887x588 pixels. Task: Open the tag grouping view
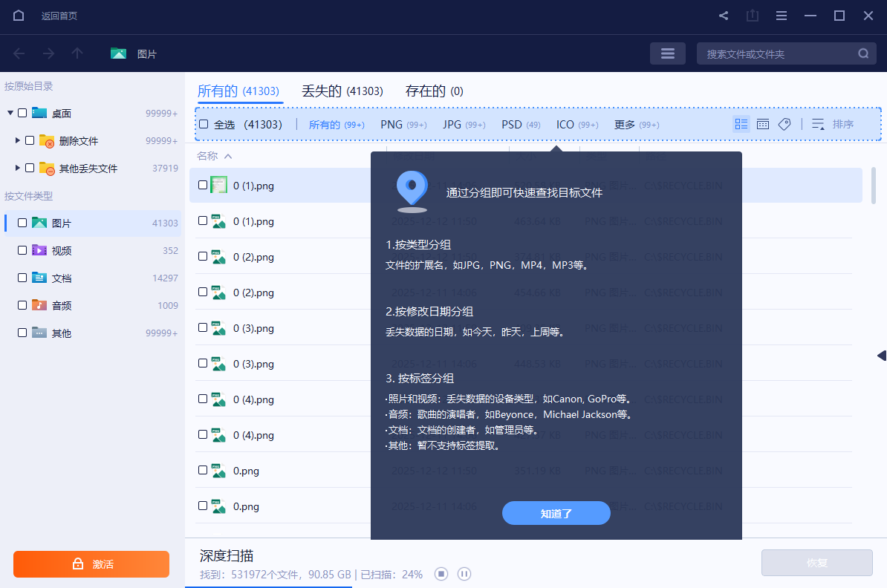784,124
